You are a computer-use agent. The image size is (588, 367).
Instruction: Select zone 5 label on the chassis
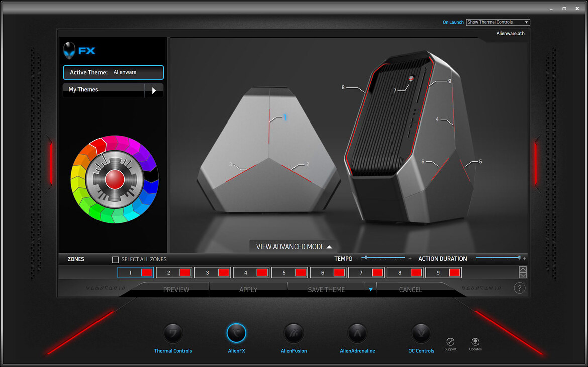480,161
